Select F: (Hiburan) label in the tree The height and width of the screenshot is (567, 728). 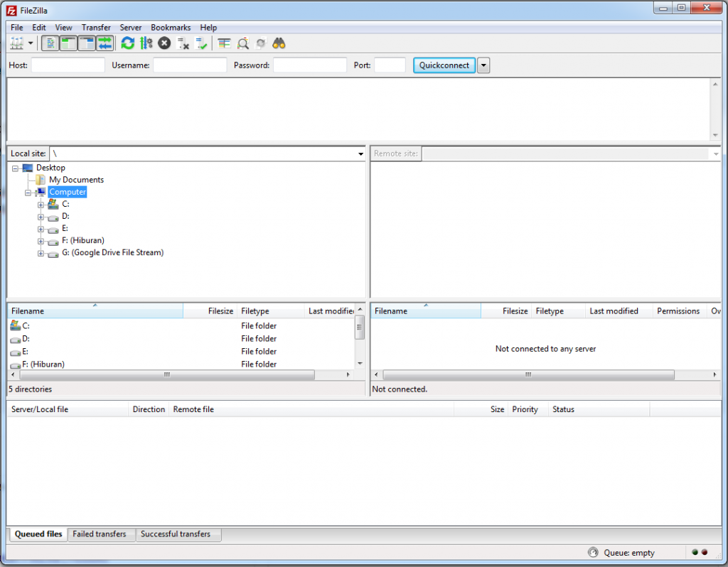pos(83,240)
